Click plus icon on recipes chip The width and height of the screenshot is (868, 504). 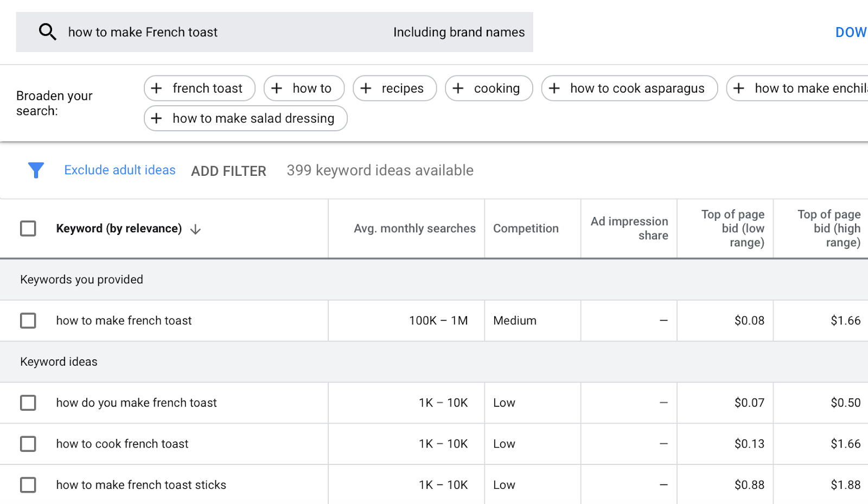coord(366,88)
